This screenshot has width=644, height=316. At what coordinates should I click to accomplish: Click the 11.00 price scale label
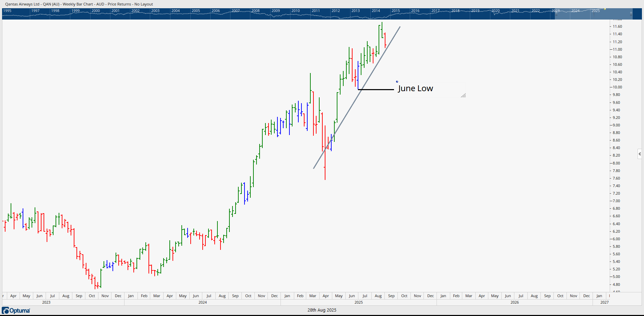(x=617, y=49)
